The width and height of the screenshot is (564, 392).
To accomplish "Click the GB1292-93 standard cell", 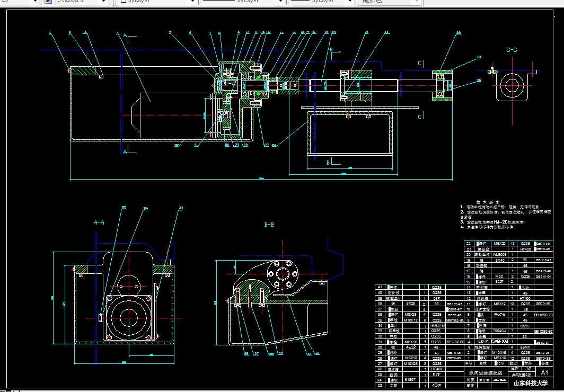I will click(543, 331).
